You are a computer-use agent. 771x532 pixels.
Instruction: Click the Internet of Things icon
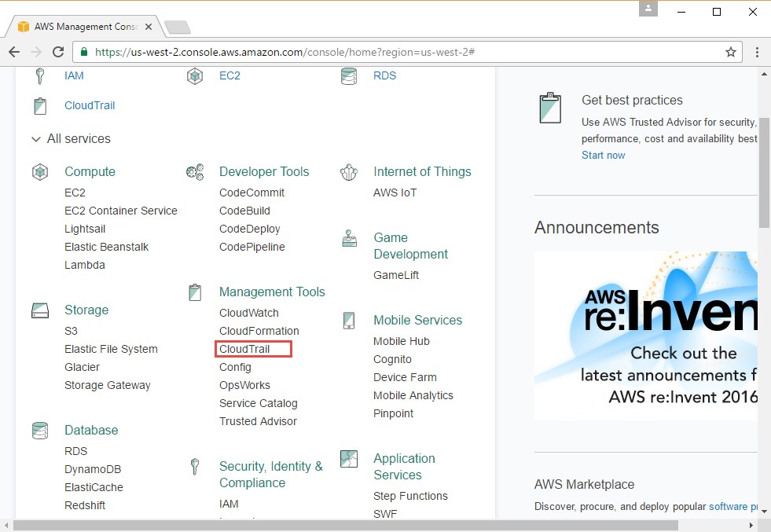[349, 172]
